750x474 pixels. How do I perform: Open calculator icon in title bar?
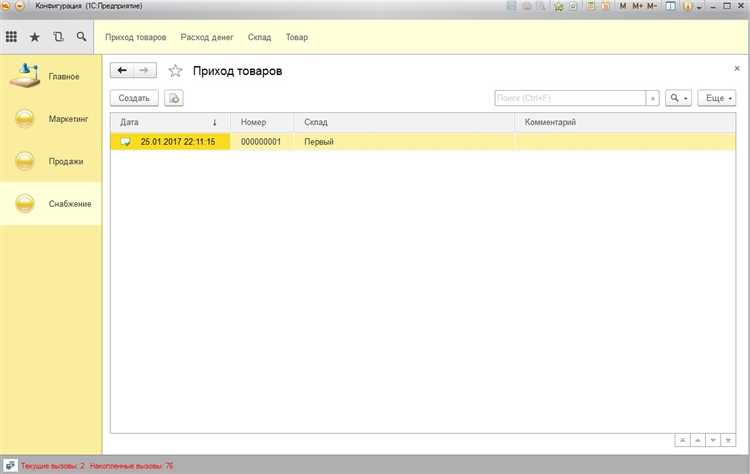tap(590, 6)
